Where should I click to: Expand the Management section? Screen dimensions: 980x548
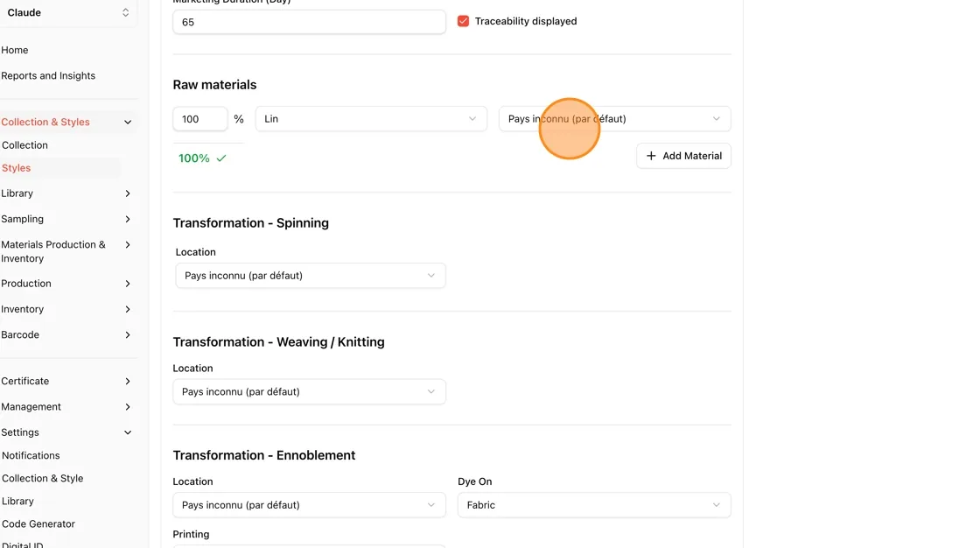pyautogui.click(x=128, y=406)
